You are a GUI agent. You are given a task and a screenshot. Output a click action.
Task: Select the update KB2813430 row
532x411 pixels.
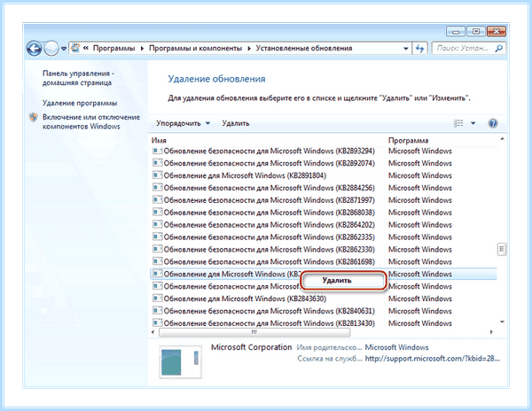323,323
